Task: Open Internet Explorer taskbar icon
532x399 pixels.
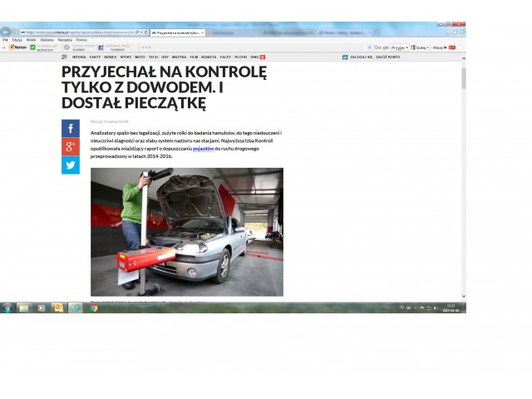Action: click(x=76, y=308)
